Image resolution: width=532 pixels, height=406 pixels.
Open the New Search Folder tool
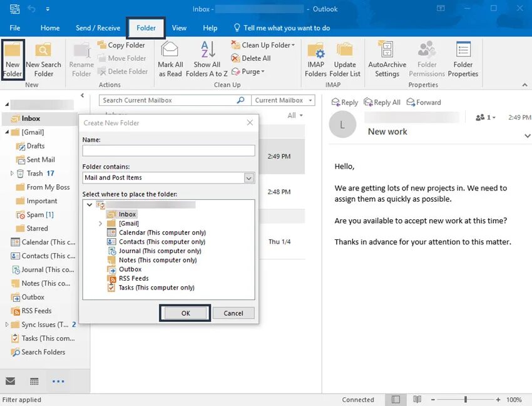(43, 60)
